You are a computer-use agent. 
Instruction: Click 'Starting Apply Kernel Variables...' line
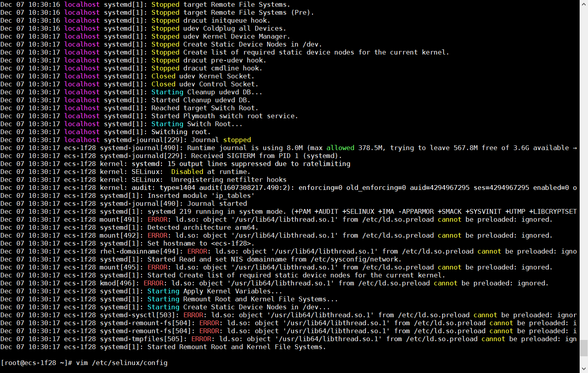(x=141, y=291)
